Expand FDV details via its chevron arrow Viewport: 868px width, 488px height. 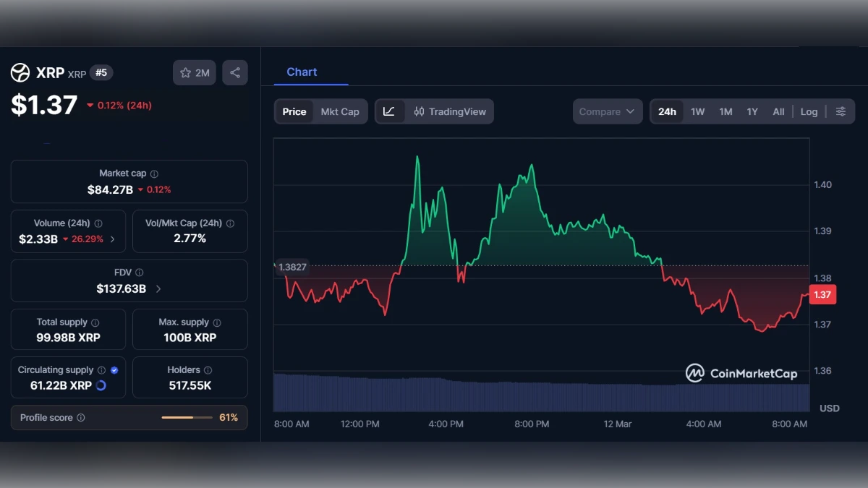point(158,288)
